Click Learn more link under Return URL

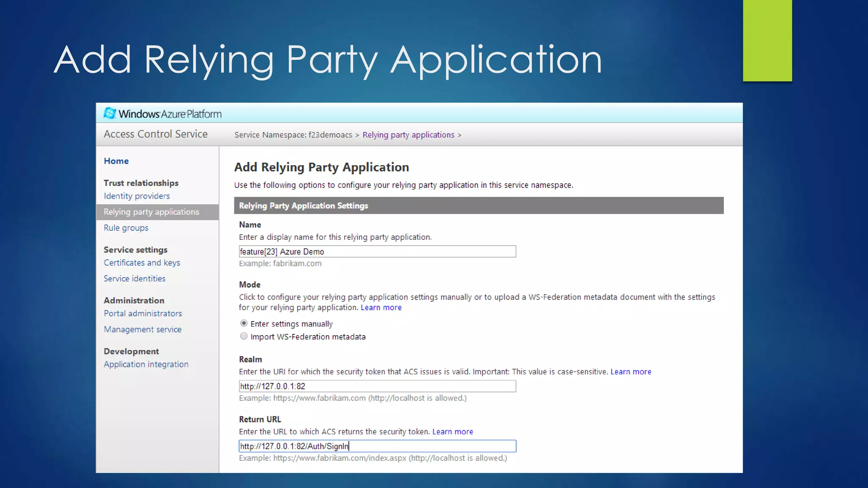(x=453, y=432)
